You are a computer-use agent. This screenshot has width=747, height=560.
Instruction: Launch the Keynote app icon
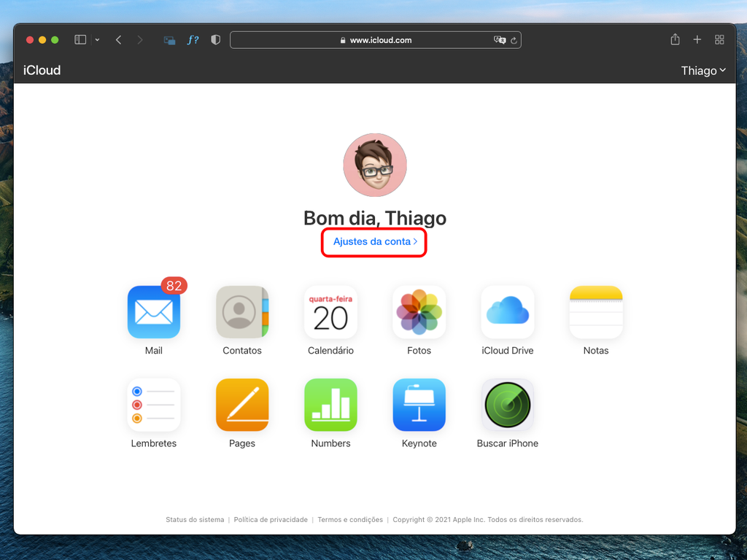pos(419,405)
